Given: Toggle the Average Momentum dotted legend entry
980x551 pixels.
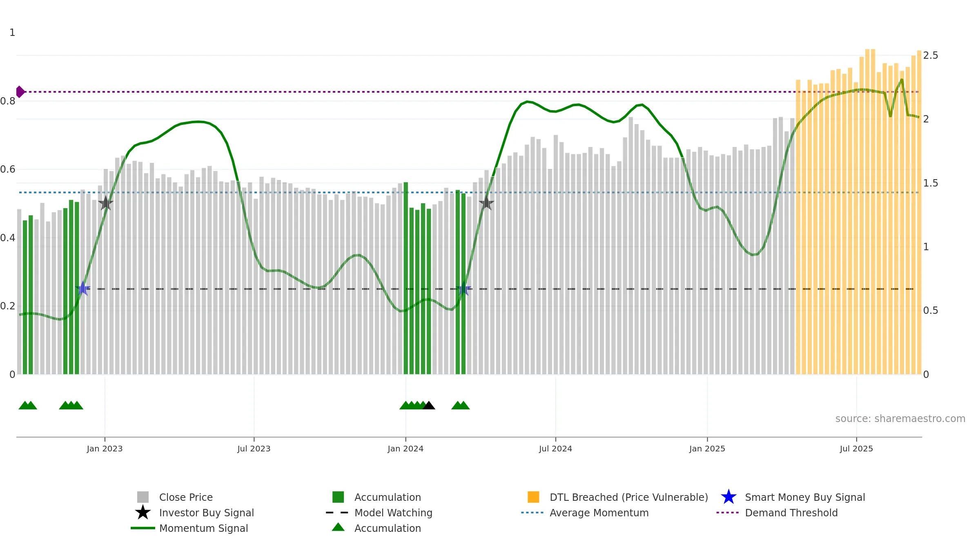Looking at the screenshot, I should click(x=585, y=513).
